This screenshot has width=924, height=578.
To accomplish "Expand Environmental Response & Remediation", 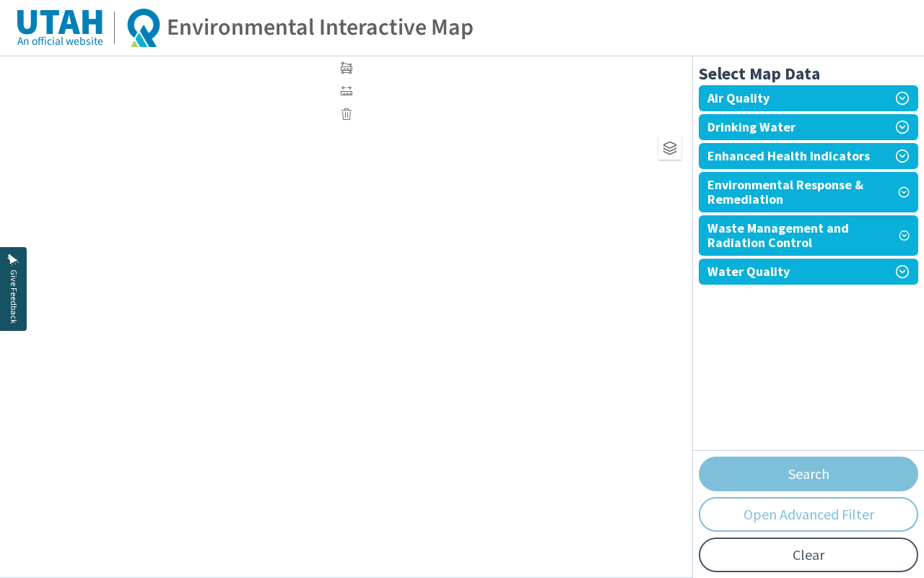I will (x=808, y=192).
